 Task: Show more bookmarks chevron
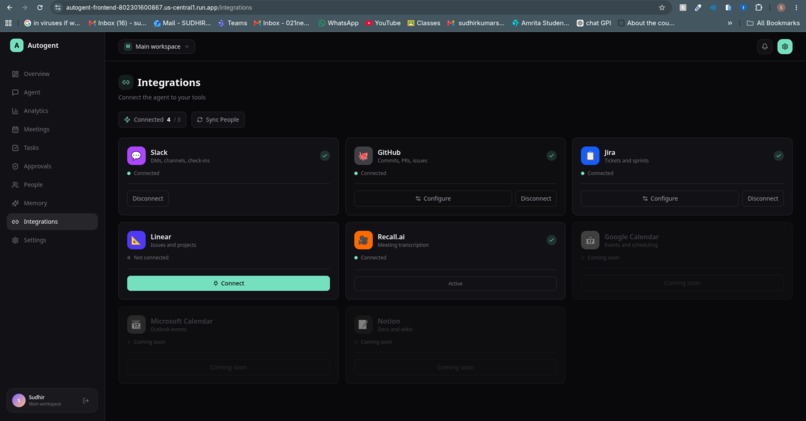point(729,23)
